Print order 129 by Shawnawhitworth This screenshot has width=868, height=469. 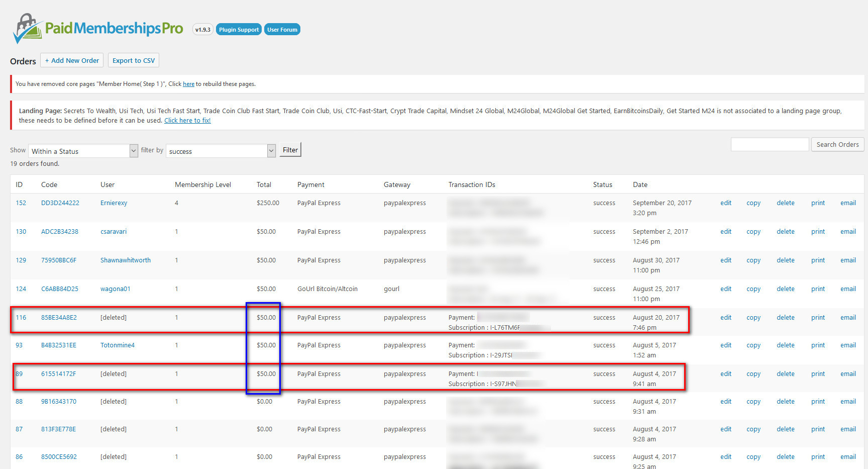(818, 260)
